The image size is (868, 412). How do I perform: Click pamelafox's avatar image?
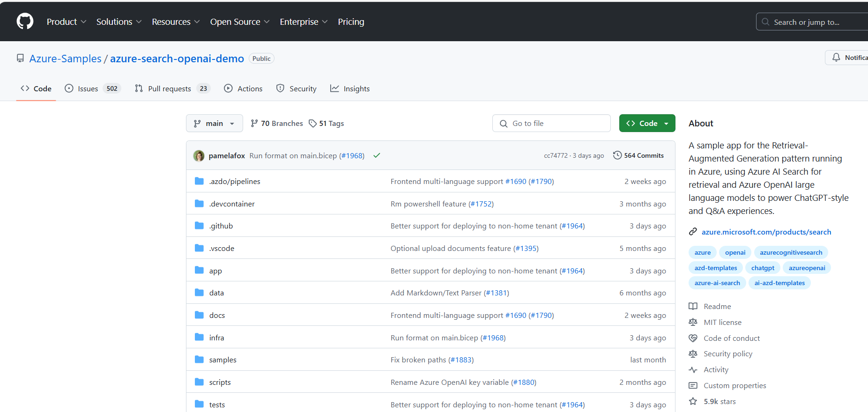pos(199,156)
